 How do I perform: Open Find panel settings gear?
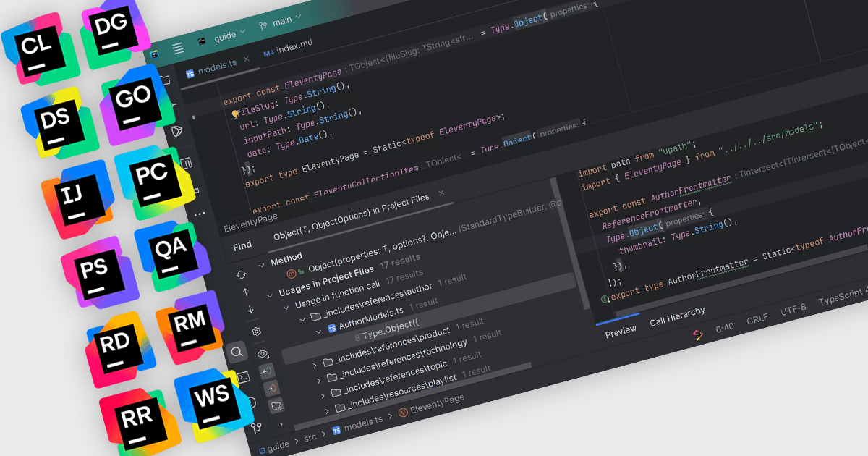click(x=256, y=331)
